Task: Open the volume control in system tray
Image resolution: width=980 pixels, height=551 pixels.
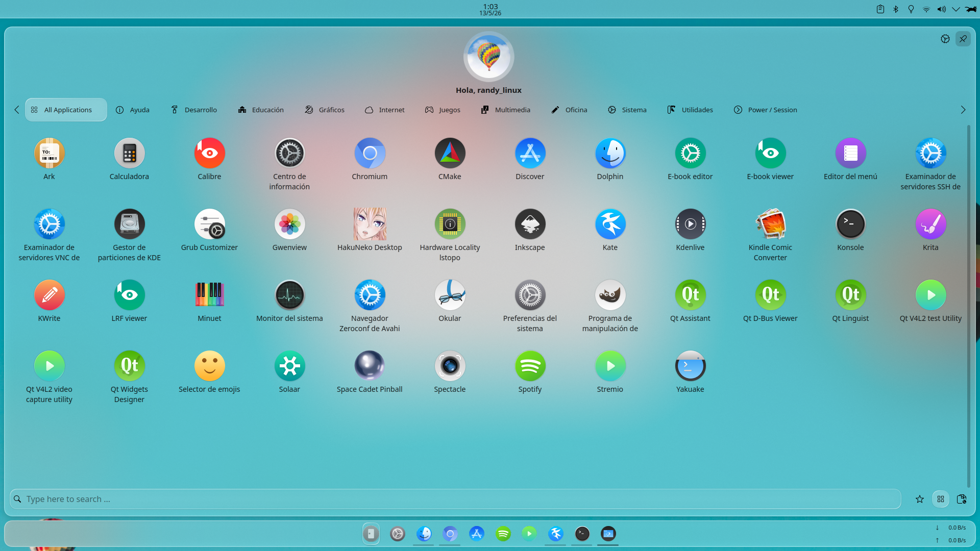Action: [x=941, y=9]
